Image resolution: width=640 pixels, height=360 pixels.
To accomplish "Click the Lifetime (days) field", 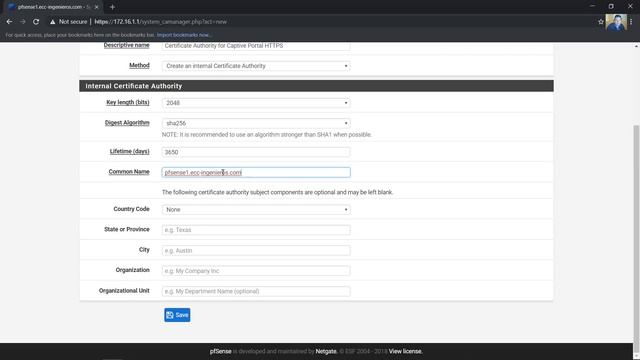I will (x=256, y=152).
